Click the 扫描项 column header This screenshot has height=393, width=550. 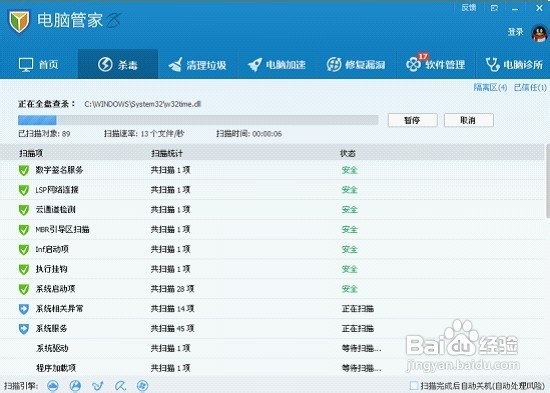(31, 153)
